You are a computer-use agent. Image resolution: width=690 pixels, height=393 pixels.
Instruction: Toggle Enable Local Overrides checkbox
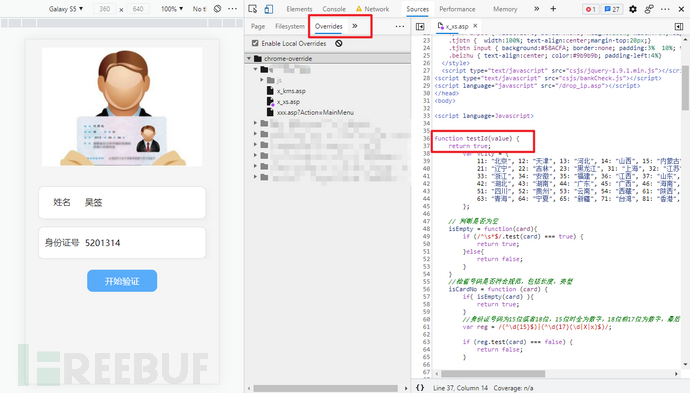(x=255, y=43)
